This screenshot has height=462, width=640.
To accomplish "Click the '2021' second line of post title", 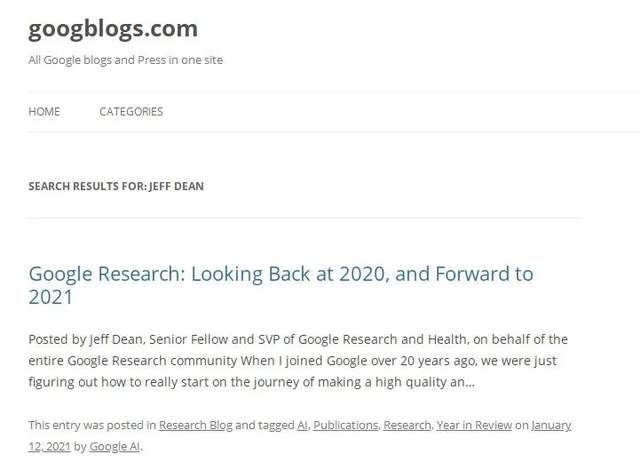I will coord(51,297).
